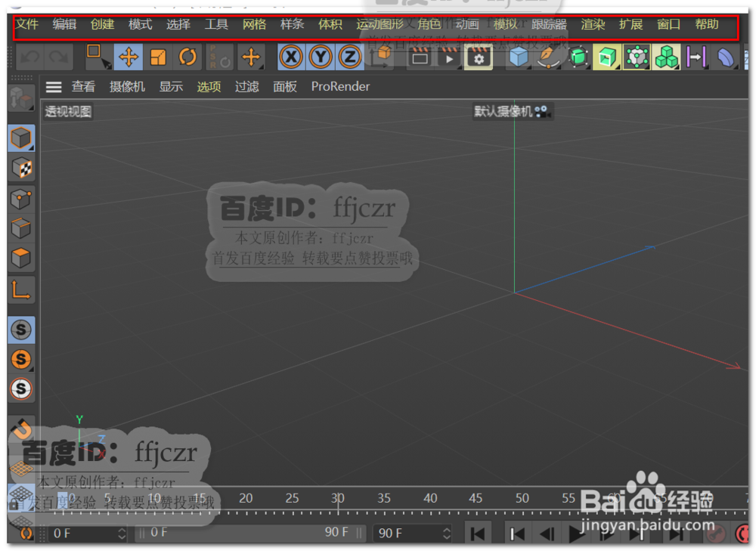Add the green cubes Cloner icon
The height and width of the screenshot is (551, 756).
tap(666, 57)
